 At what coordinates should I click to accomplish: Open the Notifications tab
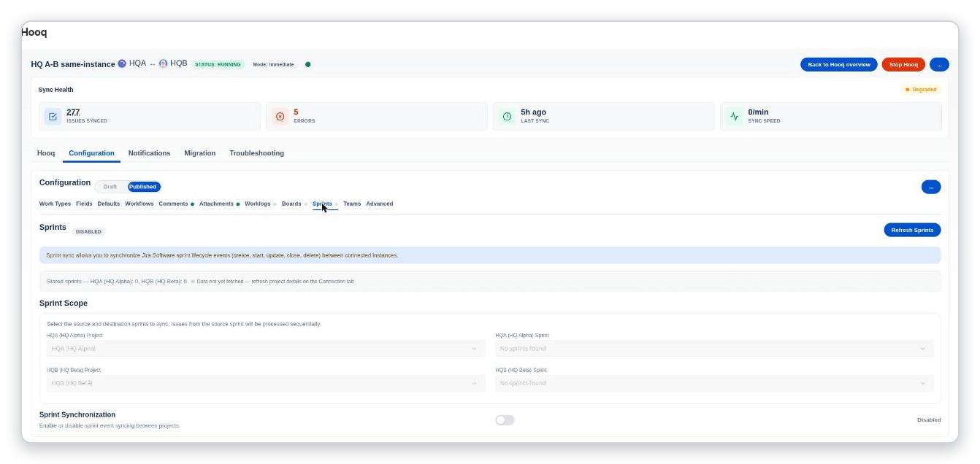(149, 153)
